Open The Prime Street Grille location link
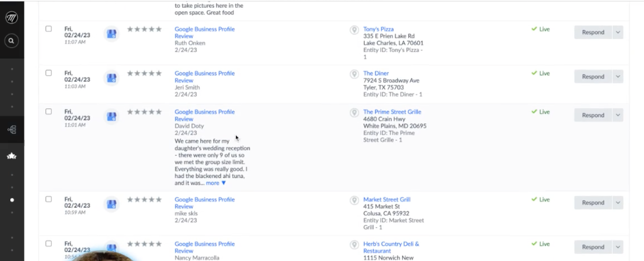This screenshot has height=261, width=644. coord(392,112)
